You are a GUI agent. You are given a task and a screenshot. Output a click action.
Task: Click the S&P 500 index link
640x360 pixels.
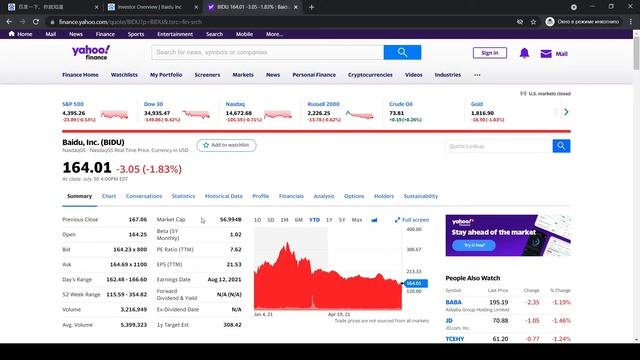[73, 104]
